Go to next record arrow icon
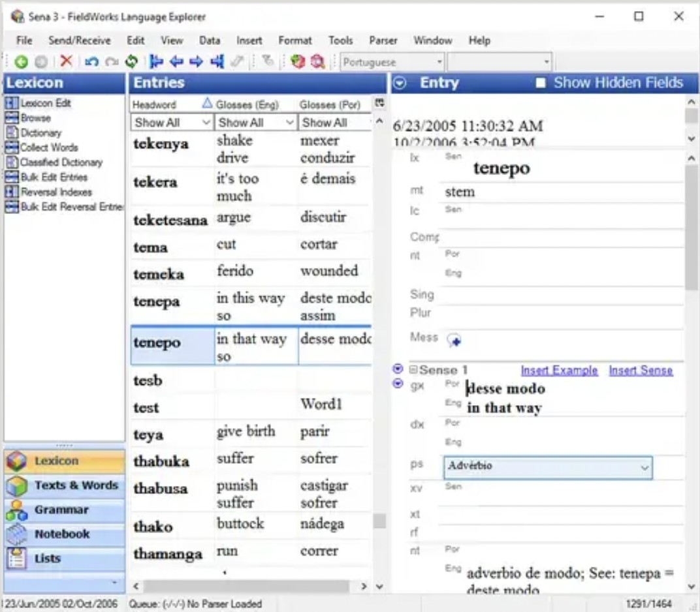Viewport: 700px width, 612px height. [196, 62]
